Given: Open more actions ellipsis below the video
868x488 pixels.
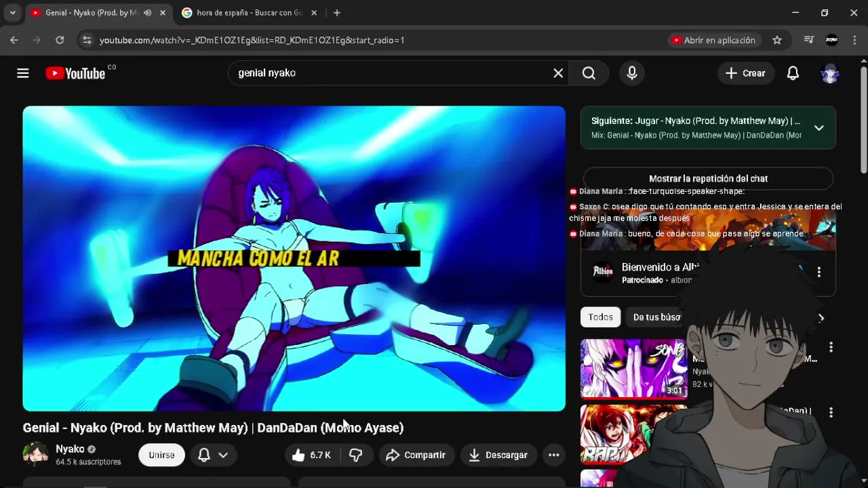Looking at the screenshot, I should [553, 455].
